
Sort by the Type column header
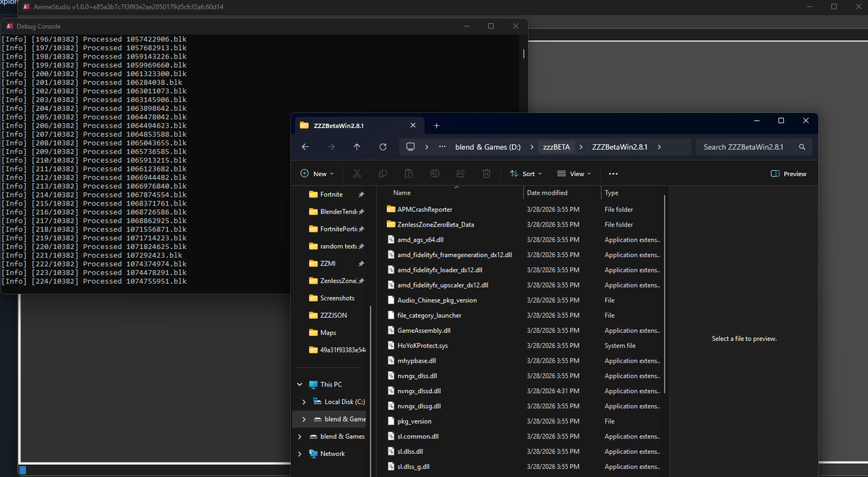point(611,193)
